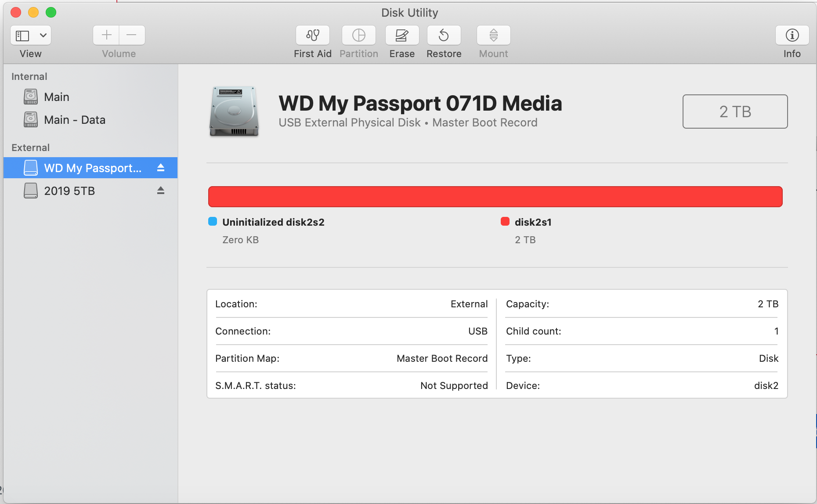The width and height of the screenshot is (817, 504).
Task: Eject the WD My Passport disk
Action: 161,168
